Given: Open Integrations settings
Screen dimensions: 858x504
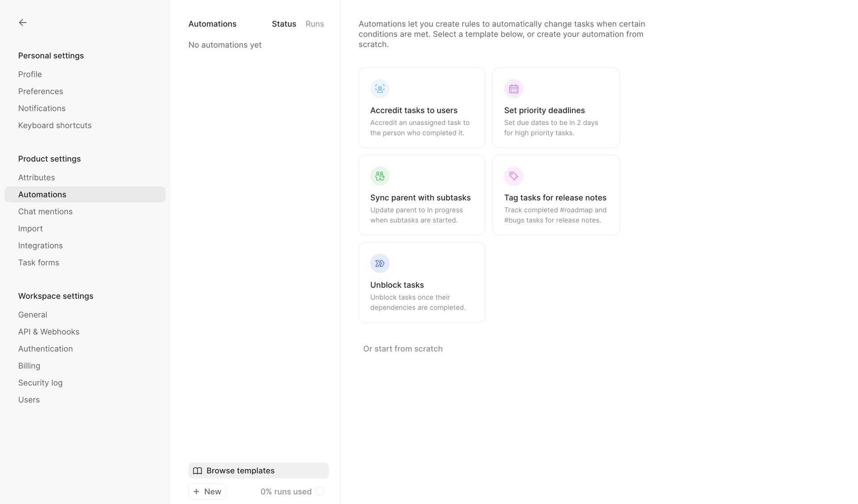Looking at the screenshot, I should click(x=40, y=245).
